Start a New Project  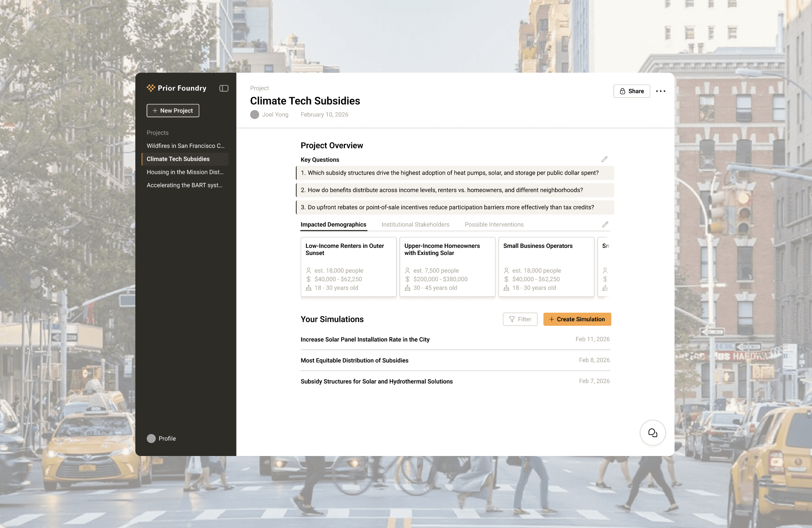(x=173, y=111)
